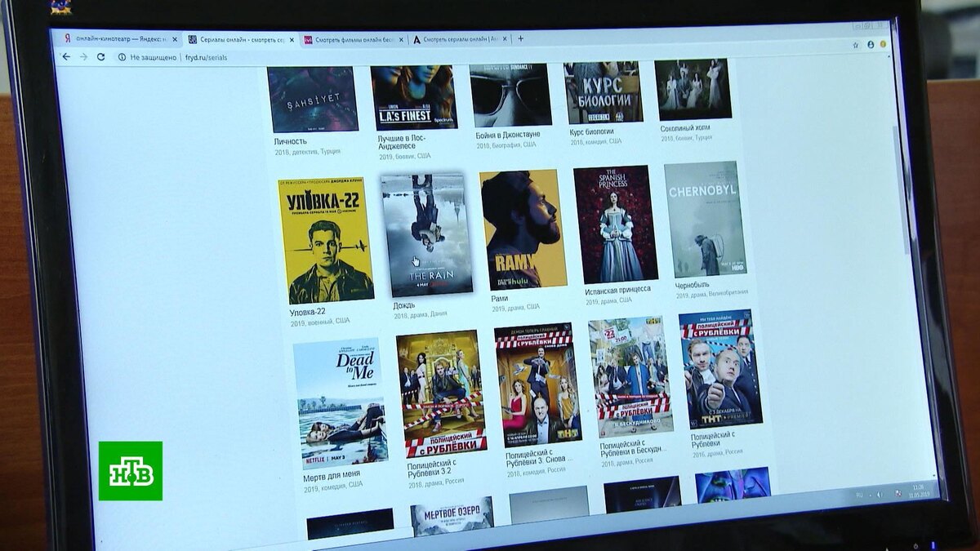Image resolution: width=980 pixels, height=551 pixels.
Task: Open 'Полицейский с Рублёвки в Бескудниково' poster
Action: coord(630,377)
